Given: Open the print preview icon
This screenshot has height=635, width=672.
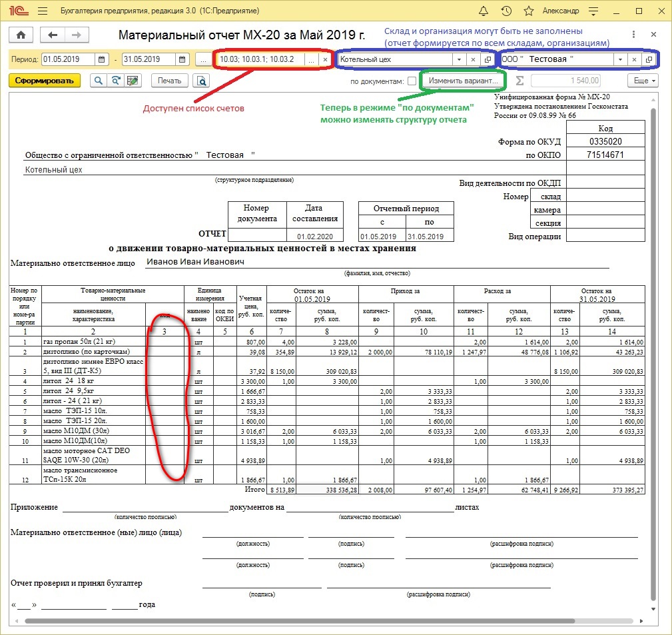Looking at the screenshot, I should coord(201,81).
